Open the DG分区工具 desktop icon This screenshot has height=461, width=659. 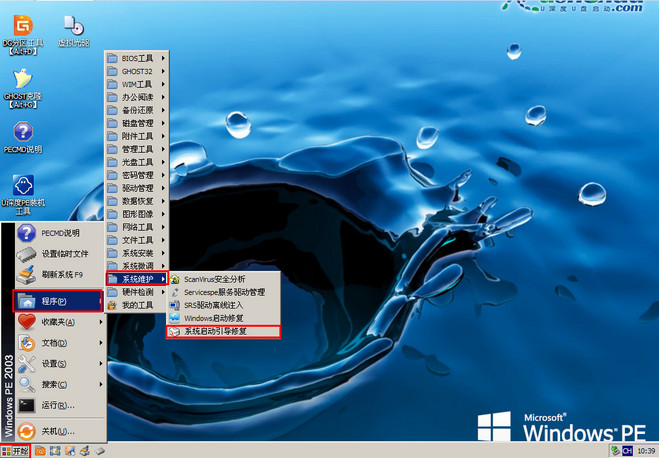tap(23, 36)
